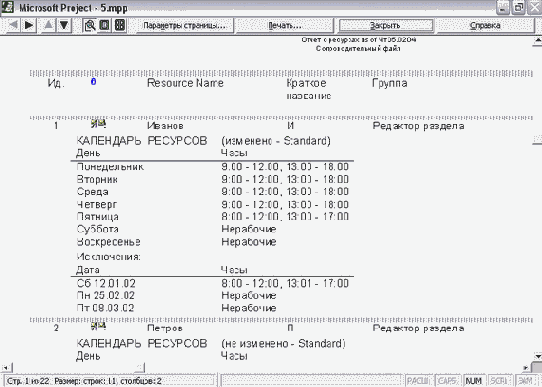Click the page up arrow icon

tap(48, 25)
